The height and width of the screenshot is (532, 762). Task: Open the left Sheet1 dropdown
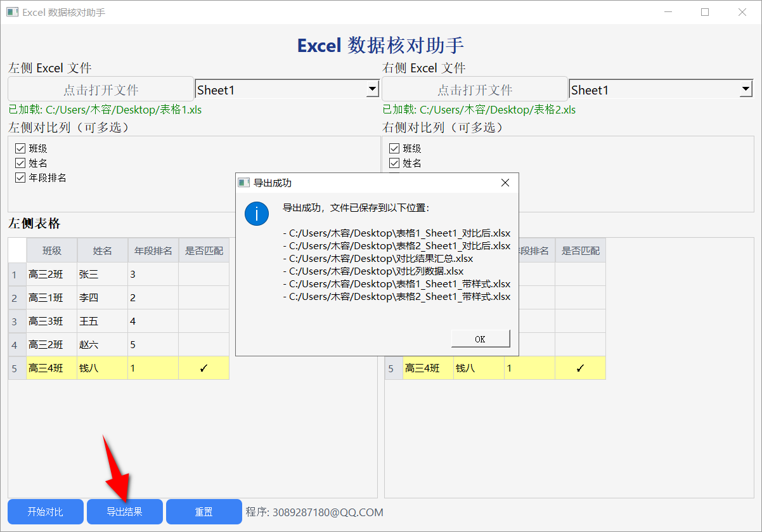click(373, 89)
